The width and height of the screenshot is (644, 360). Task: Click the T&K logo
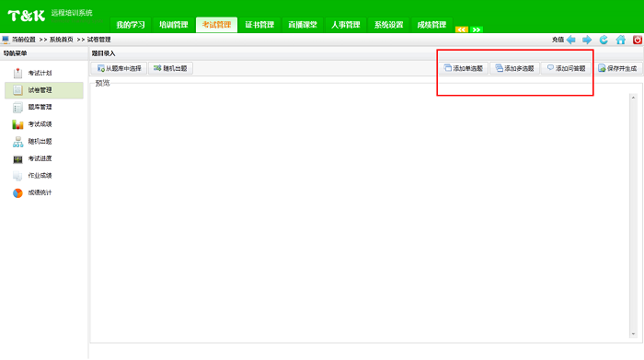point(27,16)
